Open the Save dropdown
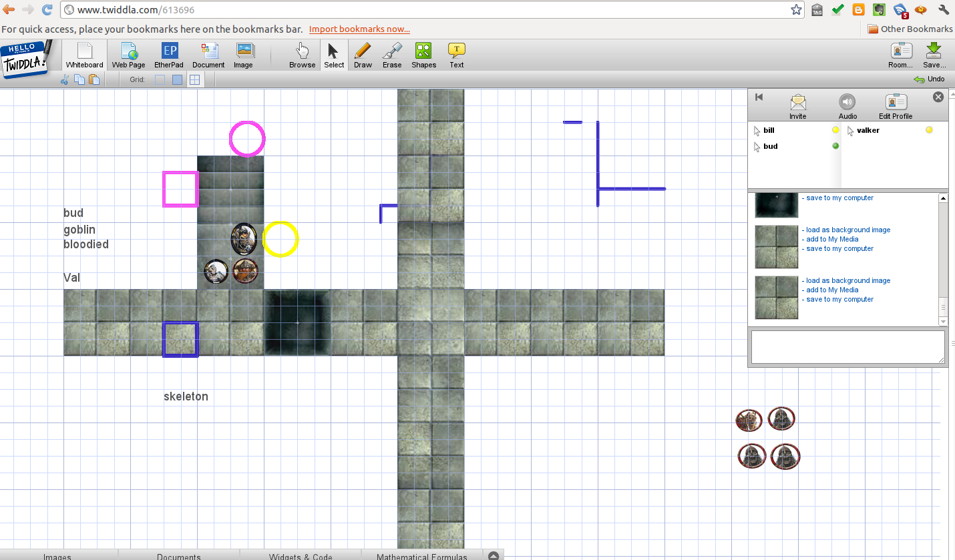The image size is (955, 560). pyautogui.click(x=934, y=55)
